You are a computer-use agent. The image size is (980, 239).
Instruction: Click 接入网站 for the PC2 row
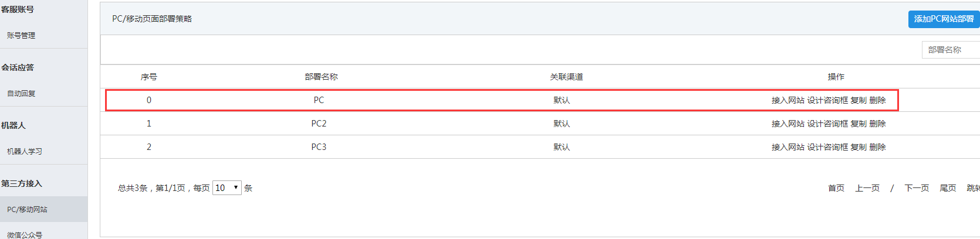click(788, 124)
